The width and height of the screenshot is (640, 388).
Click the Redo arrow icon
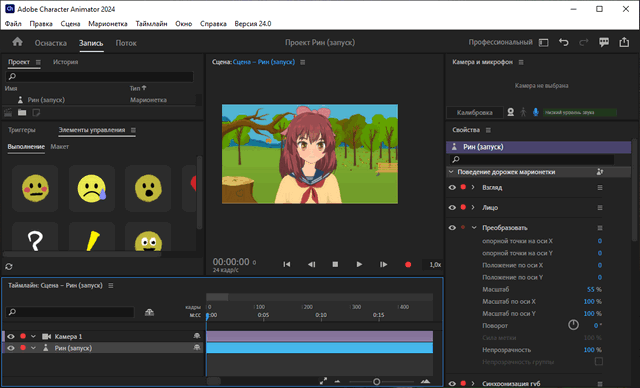click(584, 42)
